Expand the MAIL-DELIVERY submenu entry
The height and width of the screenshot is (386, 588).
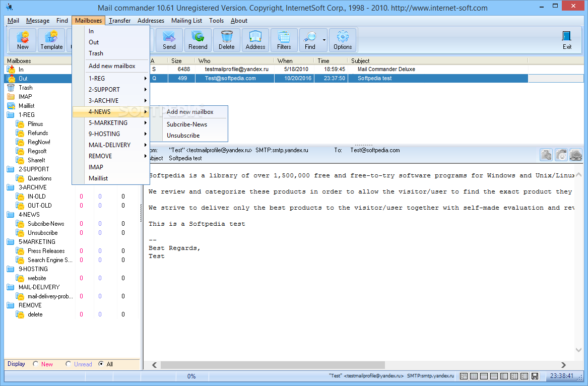pyautogui.click(x=111, y=145)
